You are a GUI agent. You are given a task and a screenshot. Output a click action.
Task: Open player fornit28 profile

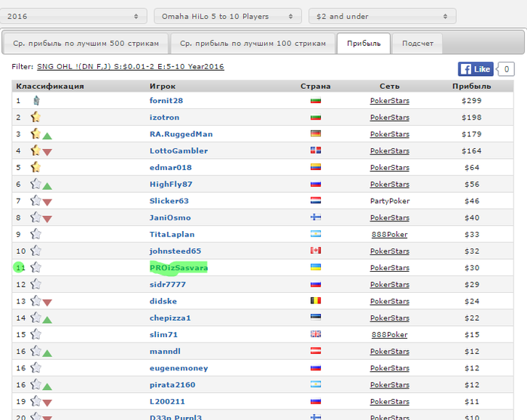(166, 100)
